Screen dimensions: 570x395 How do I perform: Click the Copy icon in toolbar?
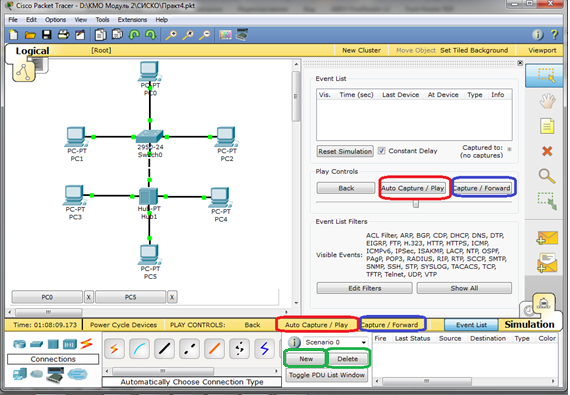[x=100, y=35]
